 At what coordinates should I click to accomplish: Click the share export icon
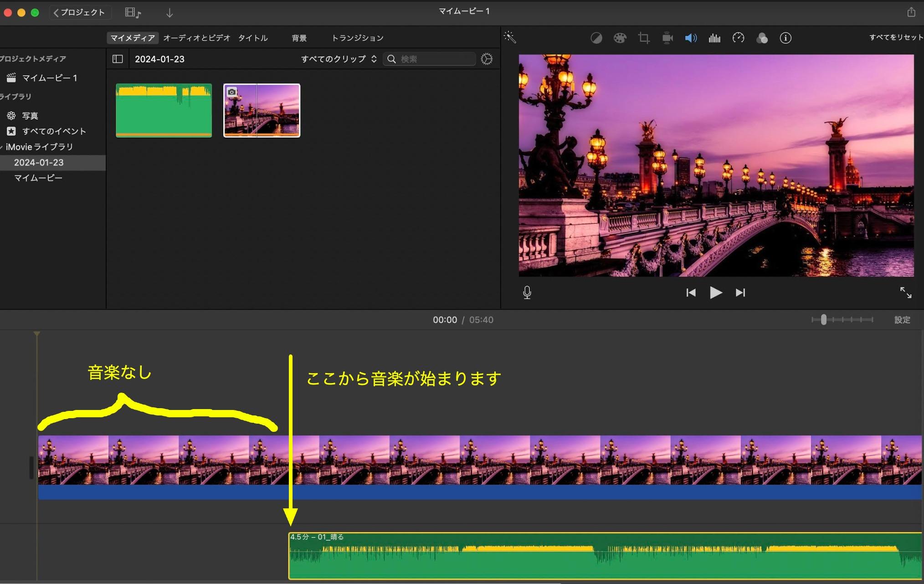(911, 12)
